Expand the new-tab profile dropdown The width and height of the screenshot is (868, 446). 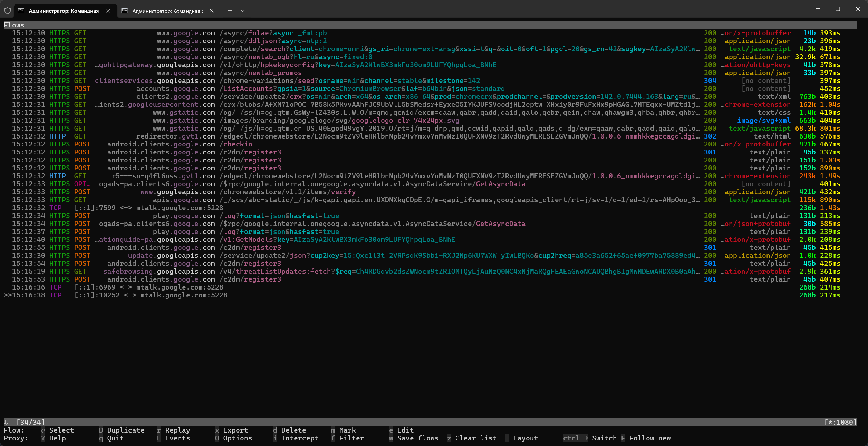[x=243, y=11]
